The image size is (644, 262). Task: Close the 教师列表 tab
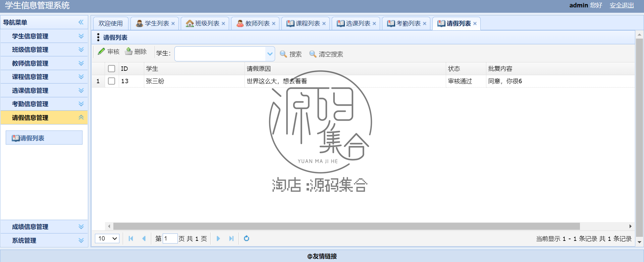click(274, 23)
